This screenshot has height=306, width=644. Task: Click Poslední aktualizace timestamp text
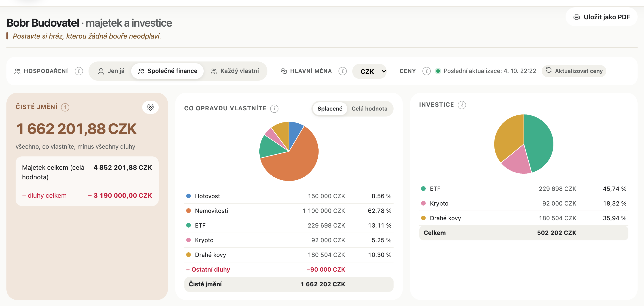[490, 71]
